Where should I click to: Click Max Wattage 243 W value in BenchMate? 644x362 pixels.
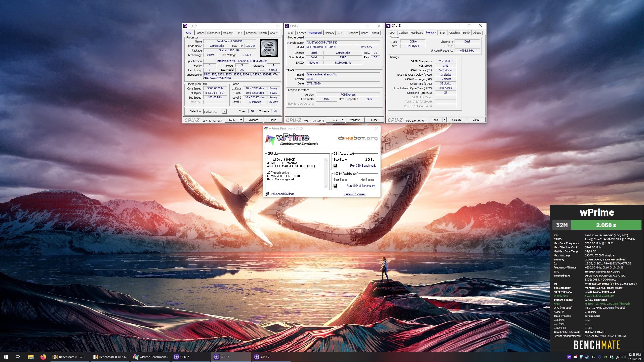[600, 255]
